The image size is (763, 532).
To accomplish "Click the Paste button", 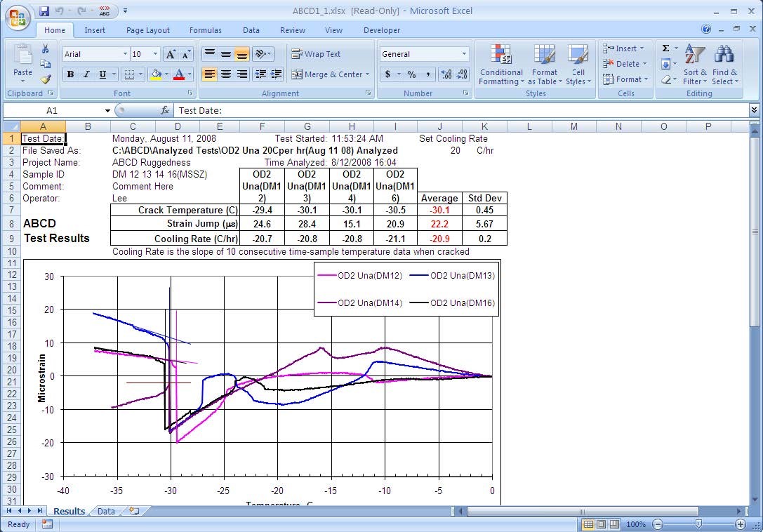I will 22,65.
